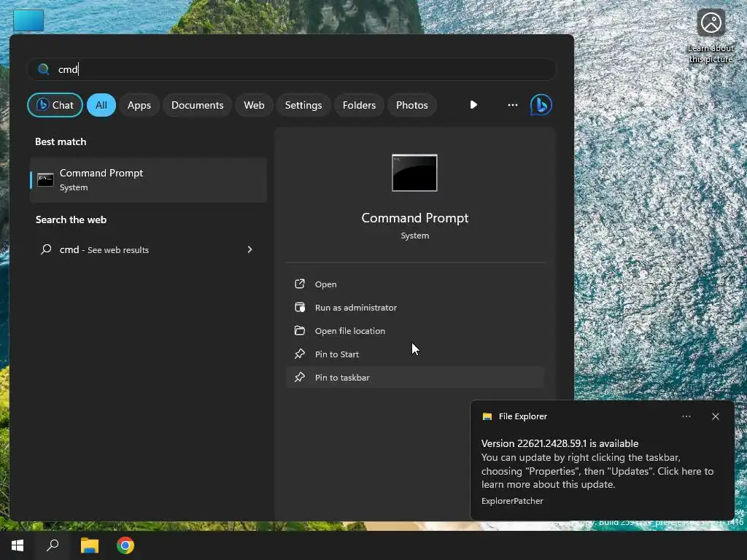Open File Explorer from the taskbar
Screen dimensions: 747x560
point(89,545)
